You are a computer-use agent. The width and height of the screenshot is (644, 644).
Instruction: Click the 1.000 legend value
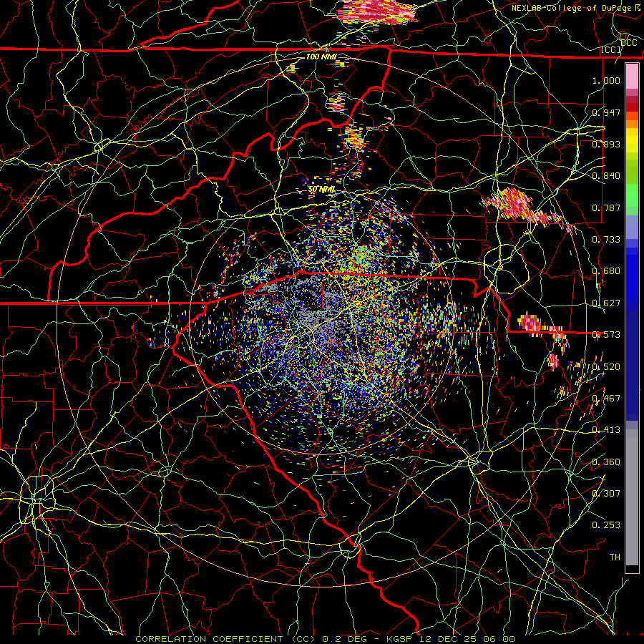[606, 80]
